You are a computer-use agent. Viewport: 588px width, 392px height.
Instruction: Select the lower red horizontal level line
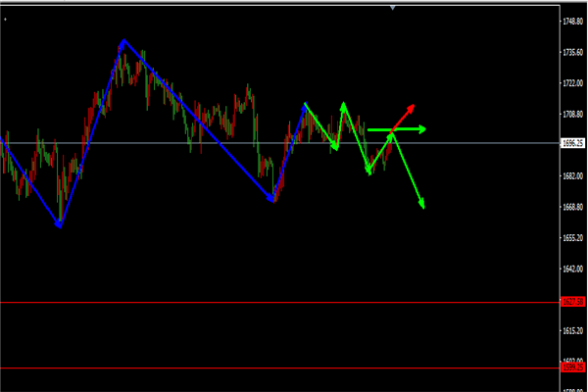274,367
